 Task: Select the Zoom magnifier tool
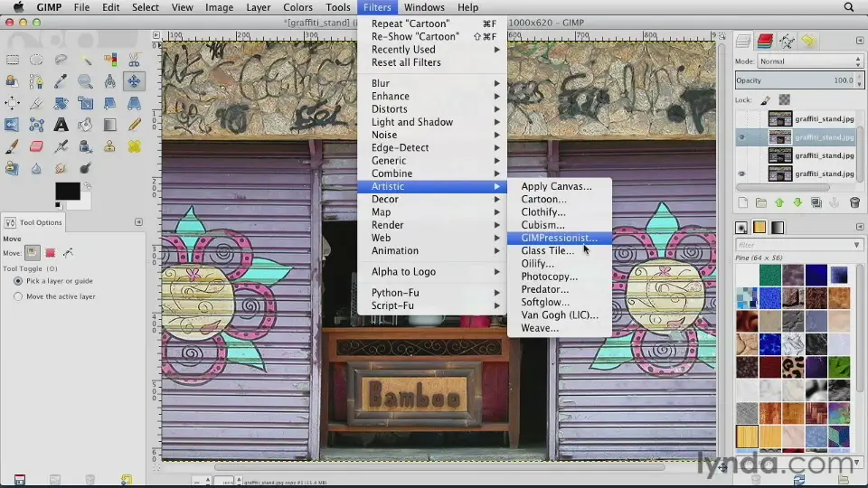click(85, 81)
